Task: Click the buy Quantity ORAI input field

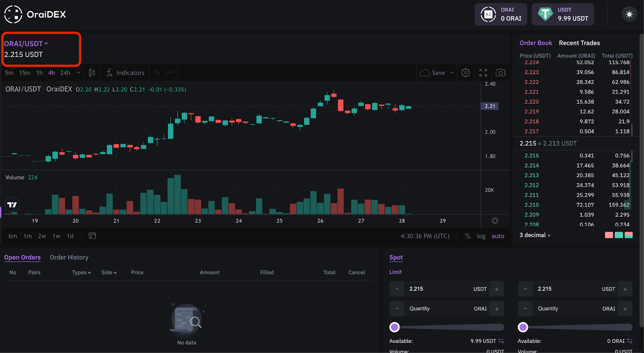Action: point(447,309)
